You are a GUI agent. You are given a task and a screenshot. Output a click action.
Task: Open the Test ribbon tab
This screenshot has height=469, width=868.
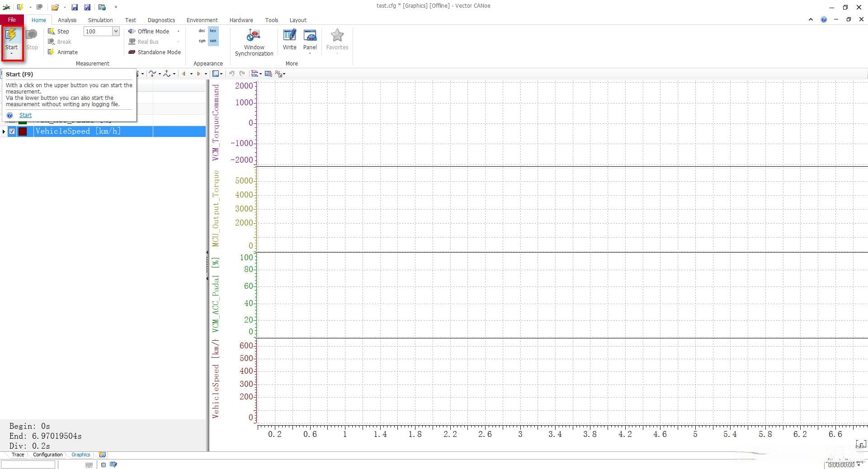point(131,20)
